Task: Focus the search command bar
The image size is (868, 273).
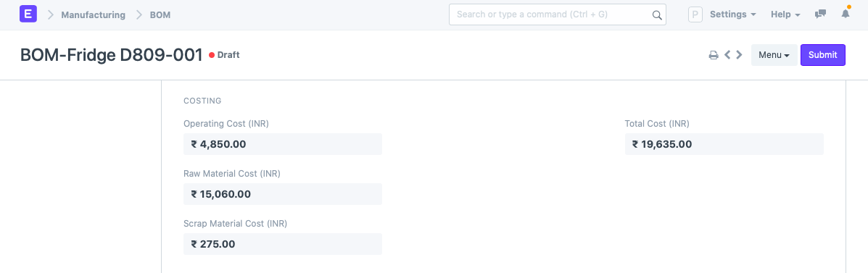Action: 558,14
